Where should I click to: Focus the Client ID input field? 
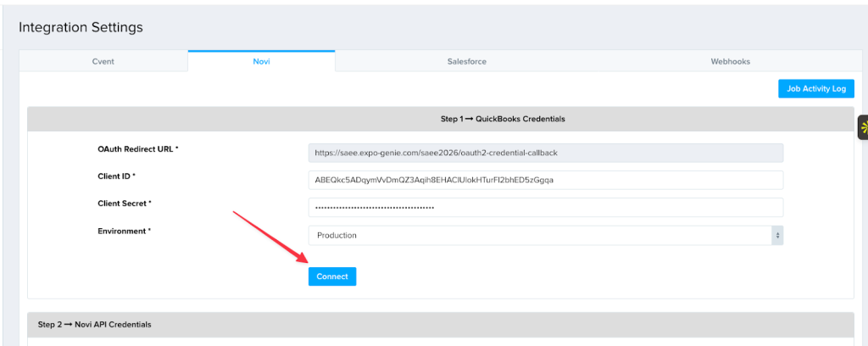[x=545, y=181]
